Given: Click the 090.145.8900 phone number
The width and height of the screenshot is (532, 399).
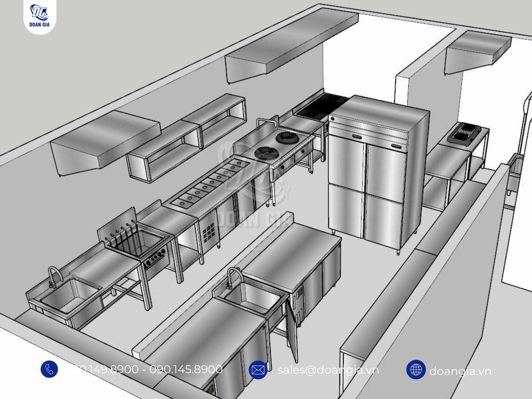Looking at the screenshot, I should pos(186,369).
